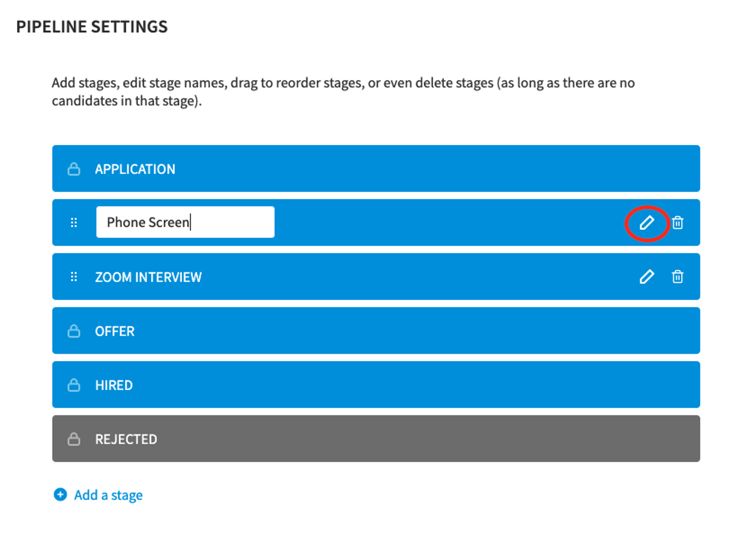Click the Pipeline Settings heading
This screenshot has height=560, width=746.
(x=92, y=27)
